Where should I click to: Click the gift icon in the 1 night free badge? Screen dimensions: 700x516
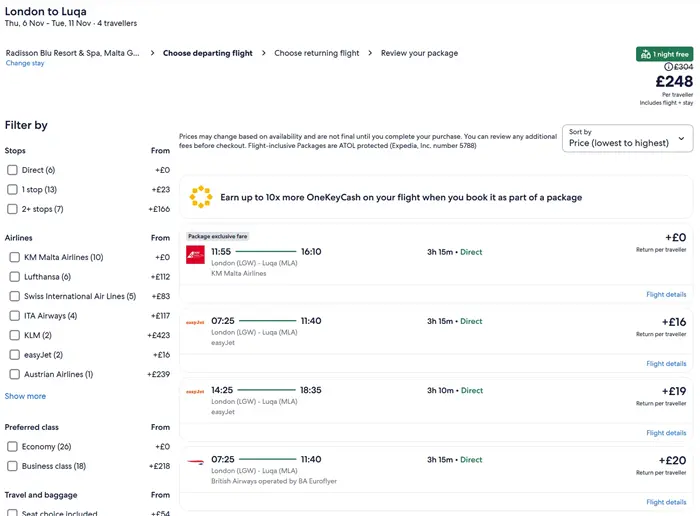click(645, 54)
